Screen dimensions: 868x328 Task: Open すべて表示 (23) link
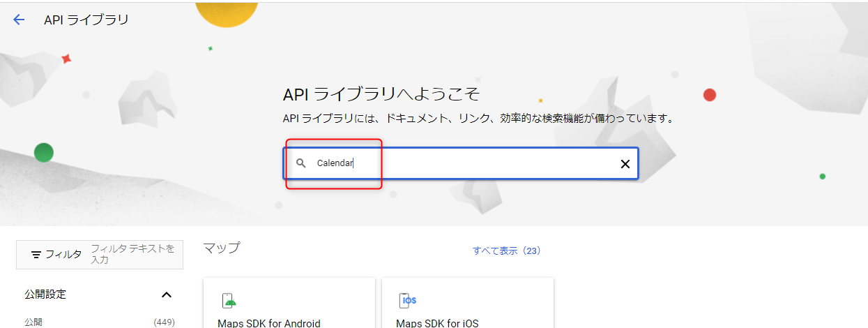click(x=506, y=251)
